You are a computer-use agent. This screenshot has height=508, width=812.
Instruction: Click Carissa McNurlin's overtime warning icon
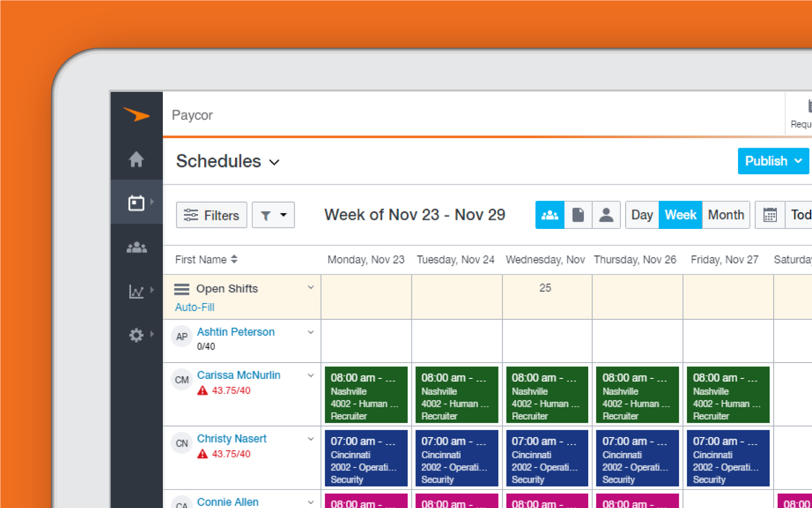[x=203, y=391]
